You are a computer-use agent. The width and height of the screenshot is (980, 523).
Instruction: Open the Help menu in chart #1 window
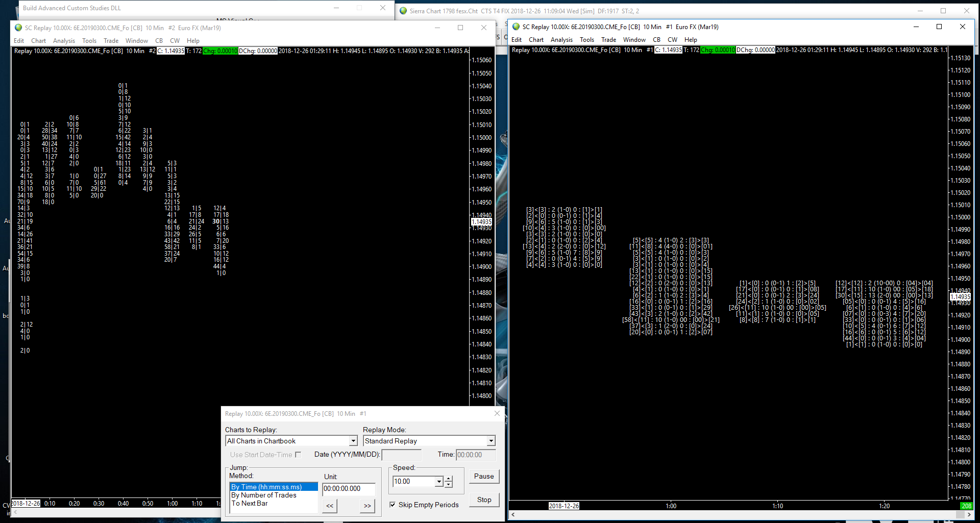coord(691,40)
